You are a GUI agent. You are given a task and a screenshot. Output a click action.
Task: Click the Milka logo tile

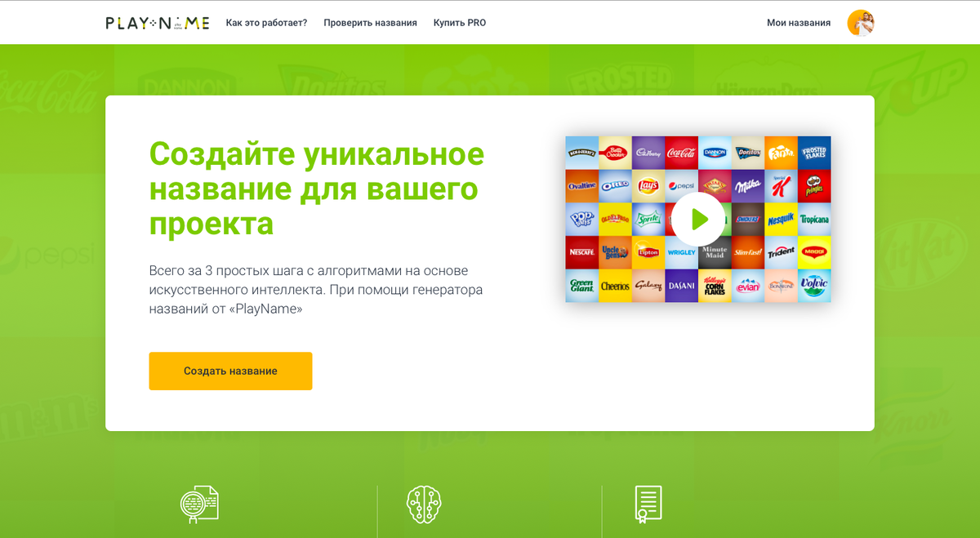coord(747,186)
